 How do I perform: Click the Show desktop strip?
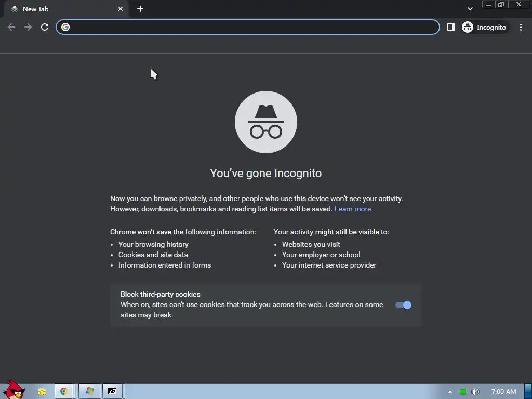pos(528,392)
